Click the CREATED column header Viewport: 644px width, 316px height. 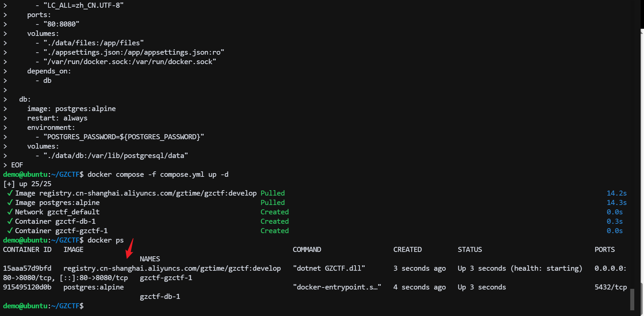(407, 250)
